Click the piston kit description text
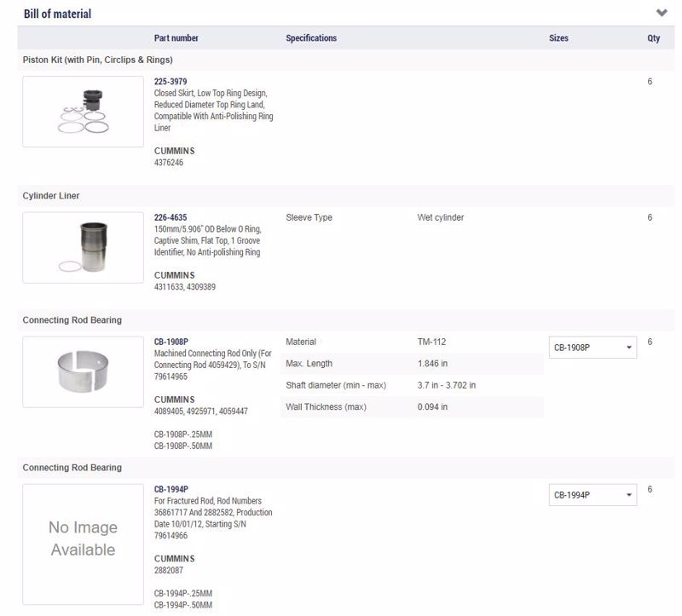The width and height of the screenshot is (682, 616). point(214,111)
